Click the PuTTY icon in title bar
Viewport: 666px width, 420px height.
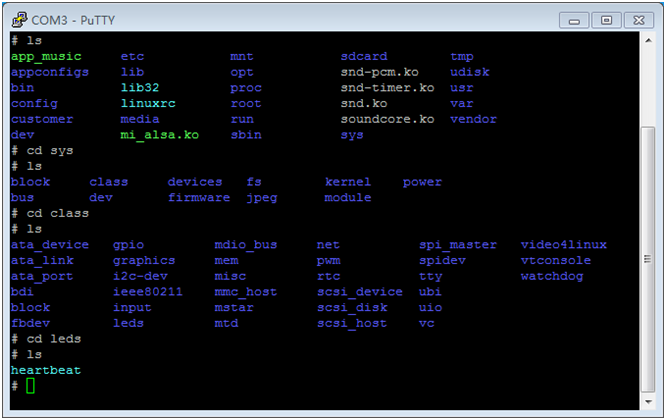tap(19, 20)
